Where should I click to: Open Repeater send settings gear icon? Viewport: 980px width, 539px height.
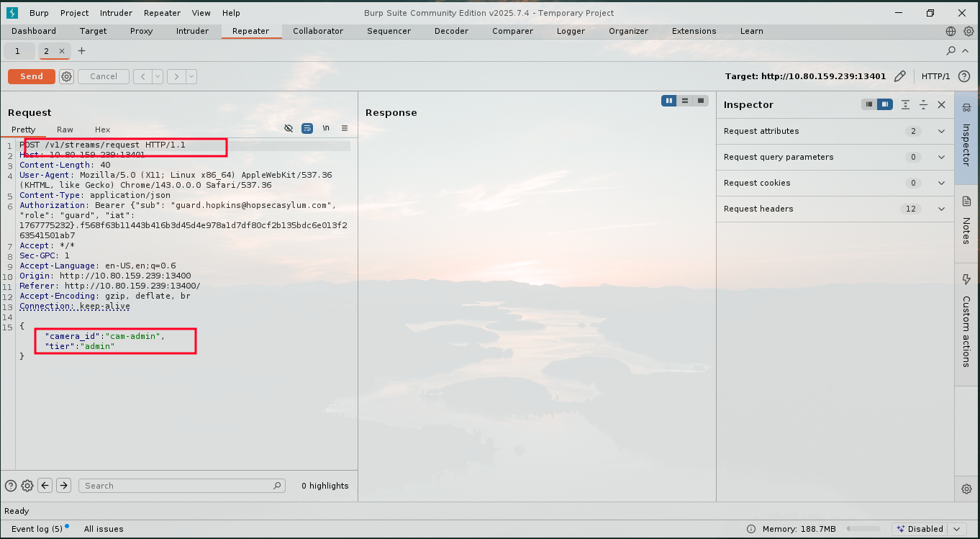coord(67,76)
